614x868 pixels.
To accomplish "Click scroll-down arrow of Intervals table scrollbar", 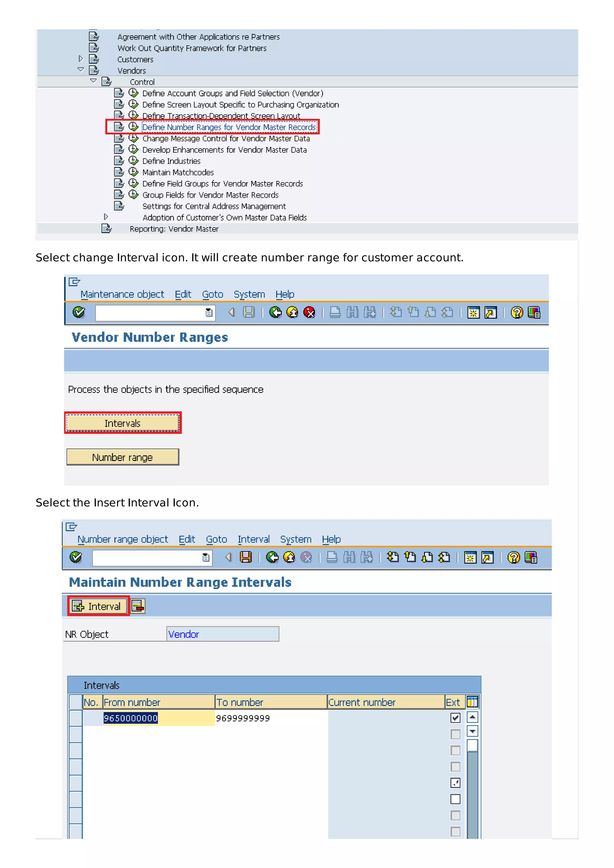I will [472, 731].
